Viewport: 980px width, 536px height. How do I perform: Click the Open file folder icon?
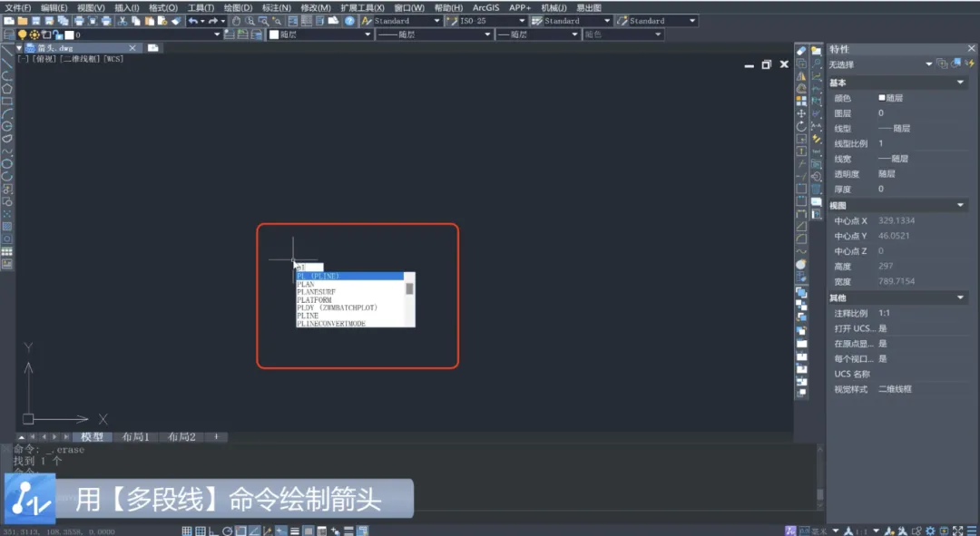pos(23,21)
